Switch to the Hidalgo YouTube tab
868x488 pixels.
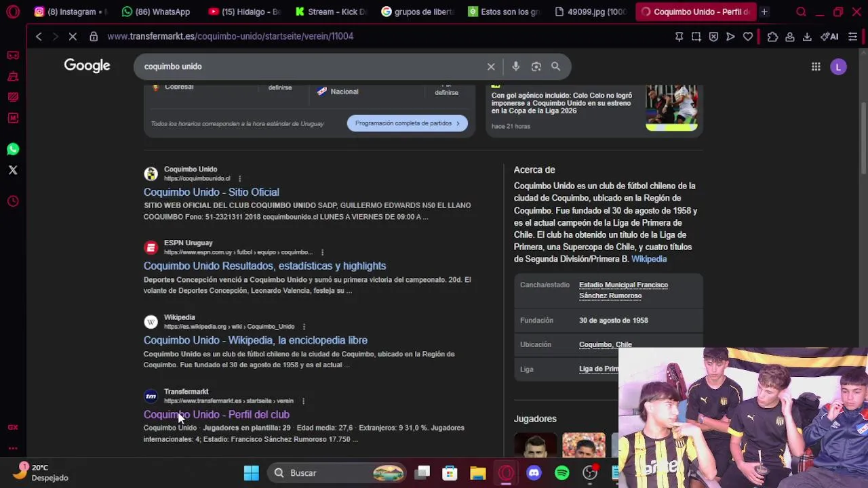click(243, 12)
